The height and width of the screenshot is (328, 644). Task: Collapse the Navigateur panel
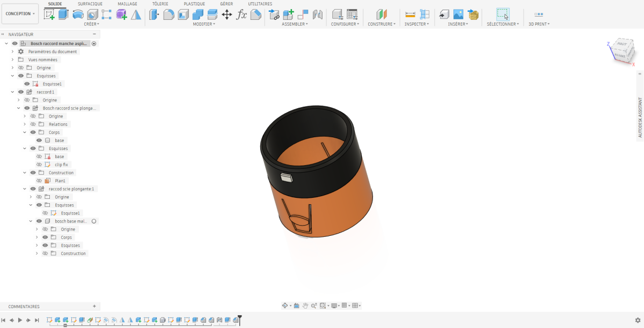point(94,34)
